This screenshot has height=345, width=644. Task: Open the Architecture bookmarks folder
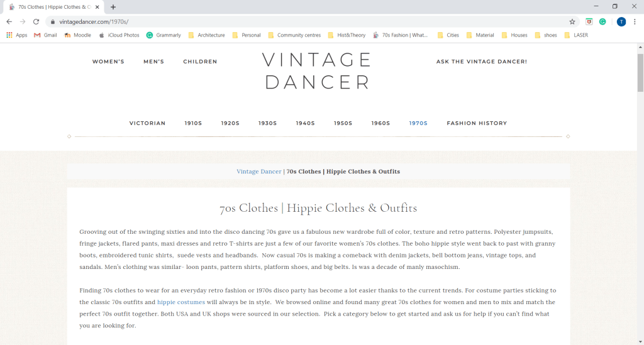click(206, 35)
